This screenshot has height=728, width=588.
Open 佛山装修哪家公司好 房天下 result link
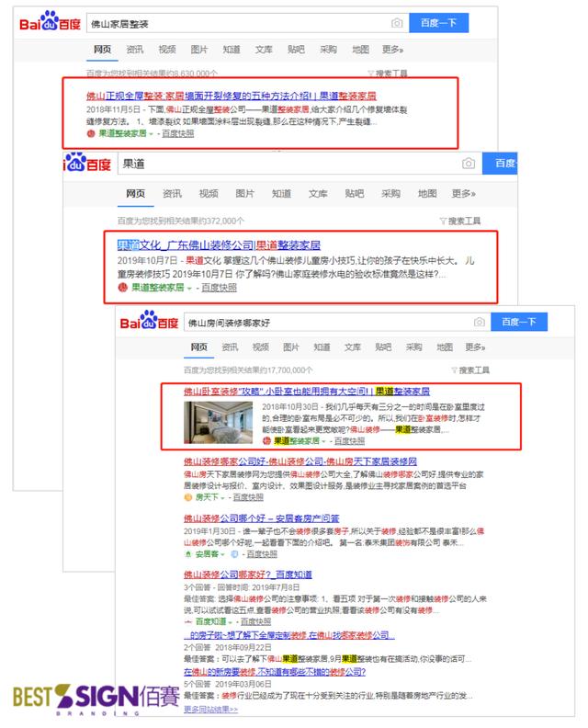tap(300, 461)
